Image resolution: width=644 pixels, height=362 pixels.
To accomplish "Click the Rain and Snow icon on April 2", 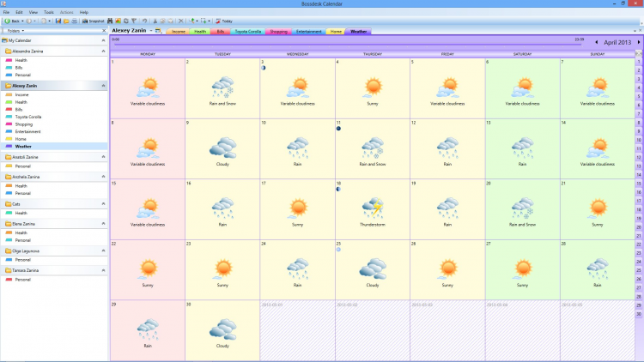I will [x=222, y=87].
